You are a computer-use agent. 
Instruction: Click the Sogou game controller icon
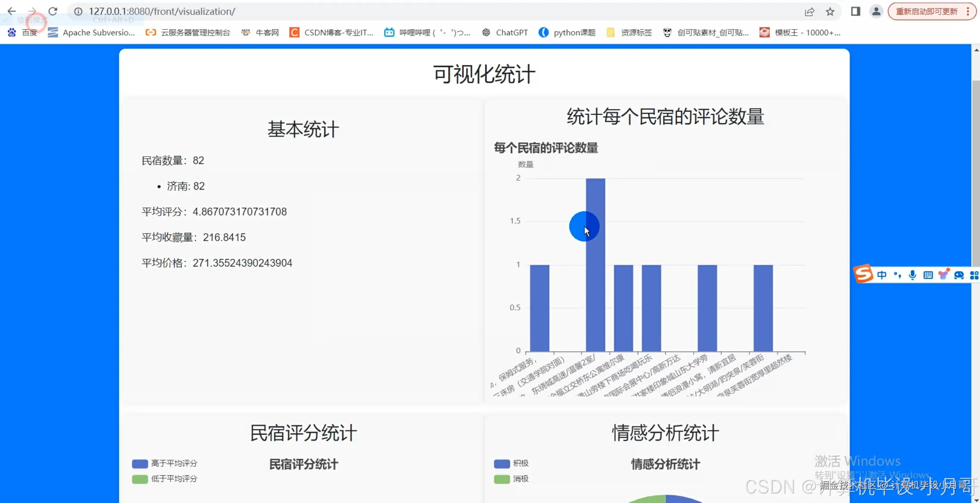pyautogui.click(x=959, y=275)
